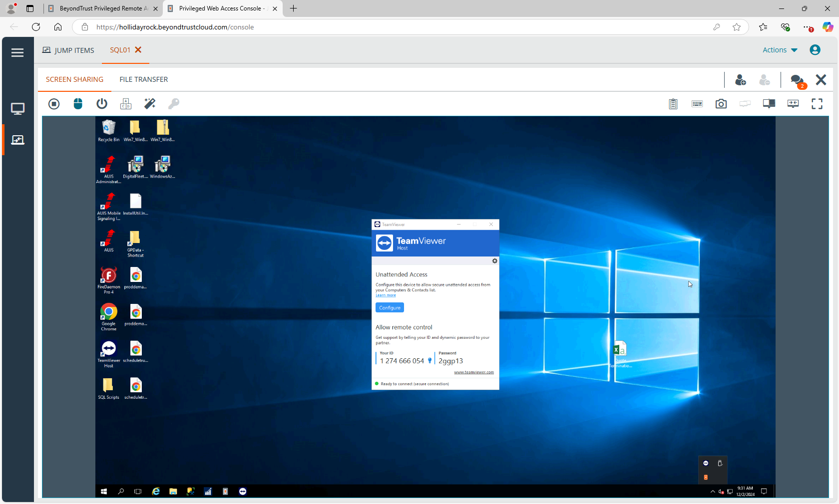Open the chat icon with badge 2

798,81
